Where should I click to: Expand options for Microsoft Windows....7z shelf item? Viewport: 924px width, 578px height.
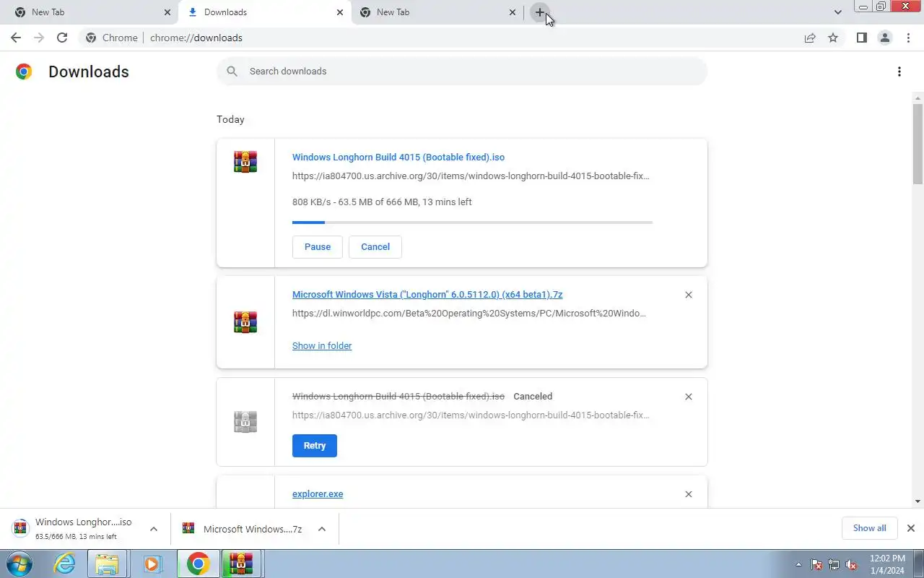point(322,529)
